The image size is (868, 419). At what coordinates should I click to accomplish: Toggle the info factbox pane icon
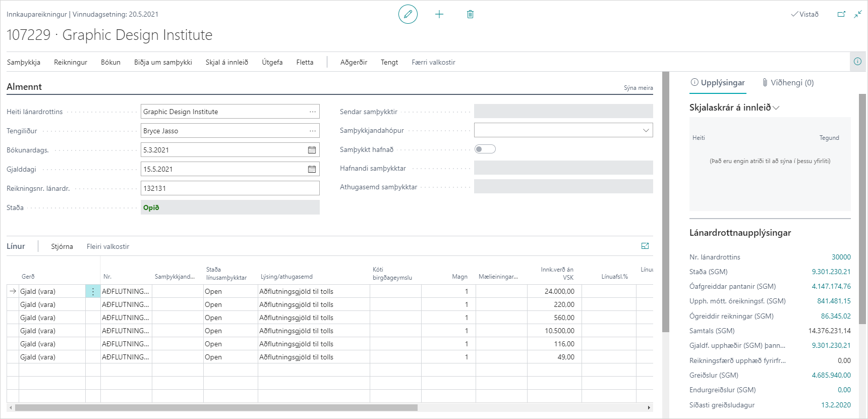(857, 62)
